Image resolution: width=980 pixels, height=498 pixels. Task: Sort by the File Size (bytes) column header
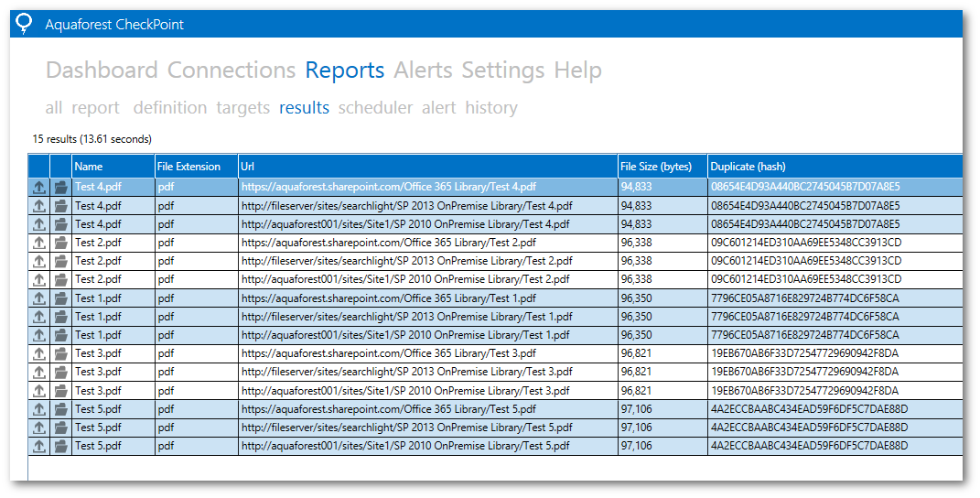654,167
